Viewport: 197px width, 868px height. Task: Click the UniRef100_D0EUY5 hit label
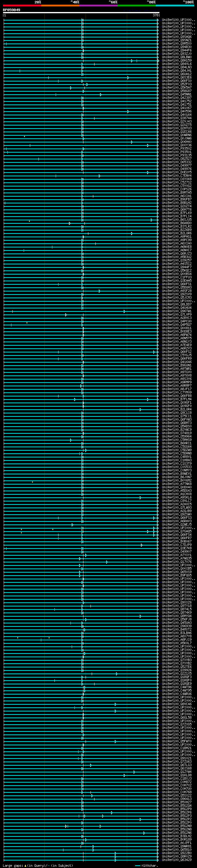pyautogui.click(x=176, y=172)
